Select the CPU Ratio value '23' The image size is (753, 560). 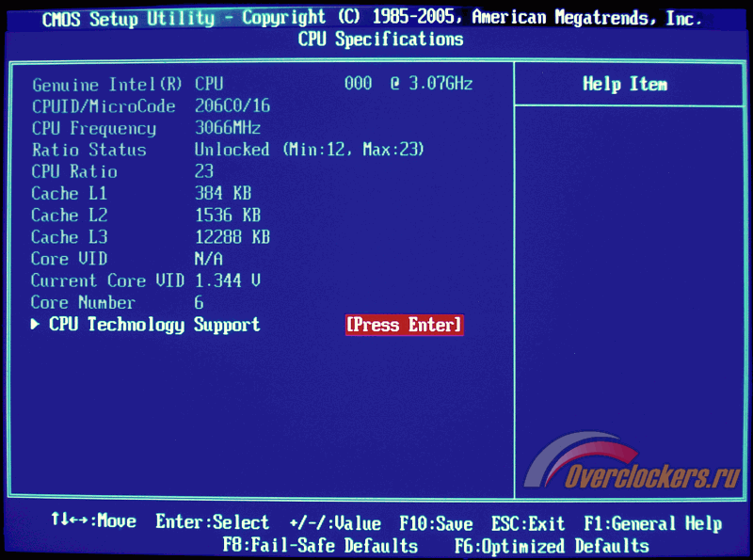(x=204, y=171)
